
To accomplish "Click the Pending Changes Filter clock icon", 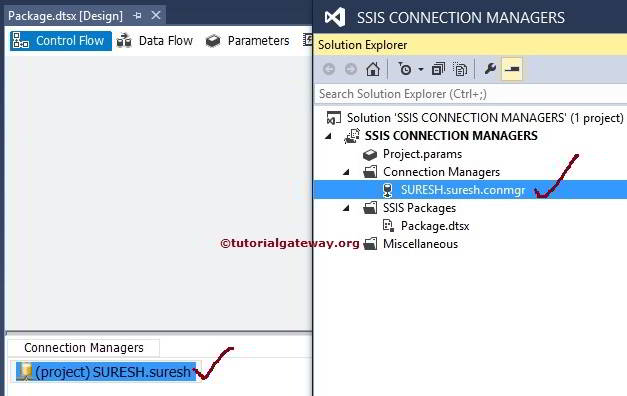I will [405, 69].
